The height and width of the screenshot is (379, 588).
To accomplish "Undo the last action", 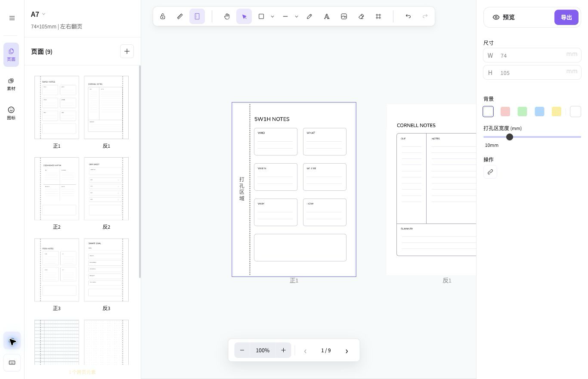I will 408,16.
